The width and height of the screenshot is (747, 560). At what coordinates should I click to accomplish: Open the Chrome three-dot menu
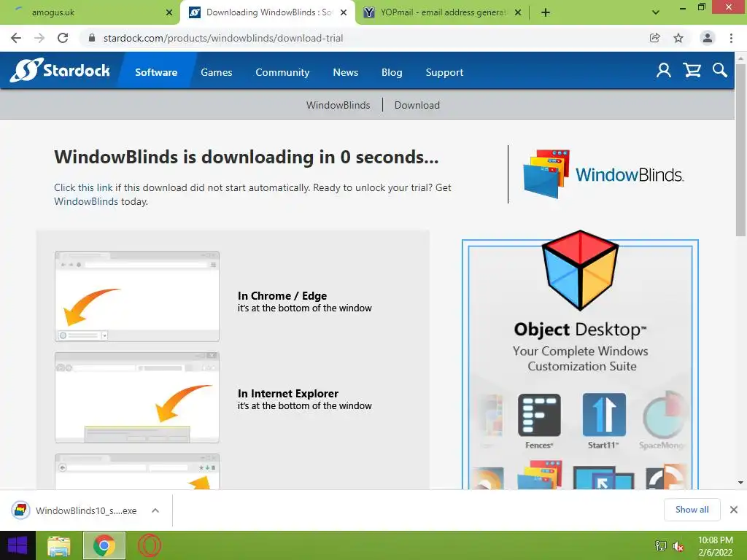pyautogui.click(x=731, y=38)
